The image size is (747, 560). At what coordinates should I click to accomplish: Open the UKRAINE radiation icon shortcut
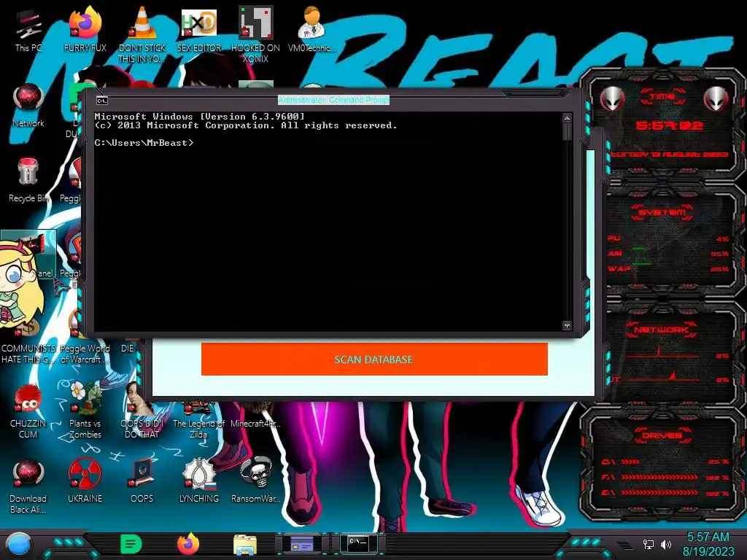85,481
